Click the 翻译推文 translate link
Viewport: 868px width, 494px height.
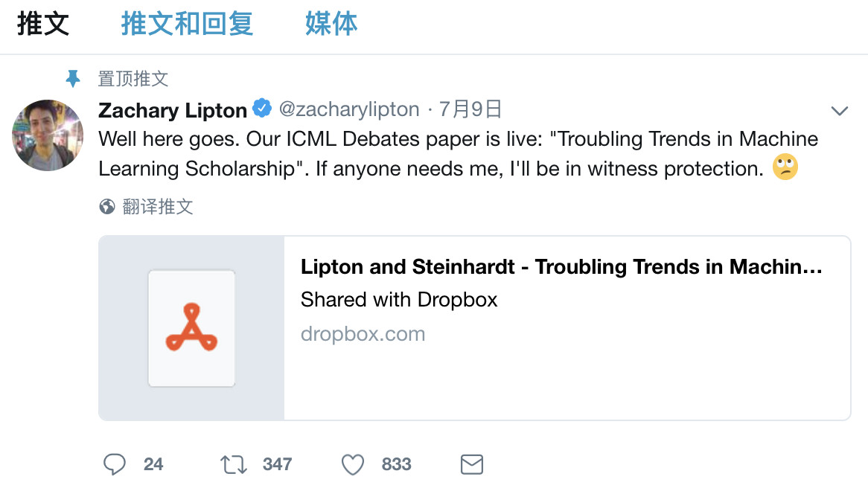(x=158, y=207)
